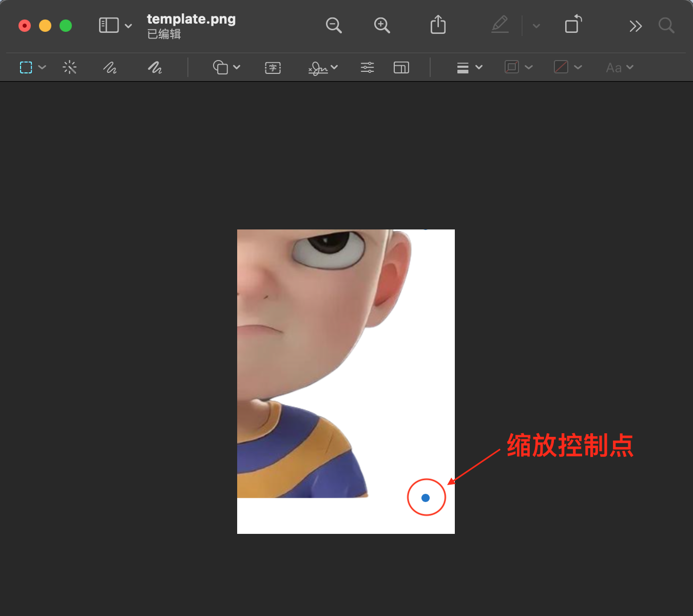This screenshot has width=693, height=616.
Task: Click the Shape Style line thickness icon
Action: [463, 68]
